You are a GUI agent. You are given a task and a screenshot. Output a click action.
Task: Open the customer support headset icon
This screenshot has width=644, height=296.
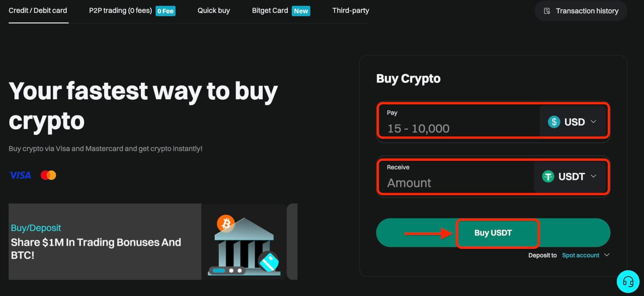pyautogui.click(x=628, y=282)
